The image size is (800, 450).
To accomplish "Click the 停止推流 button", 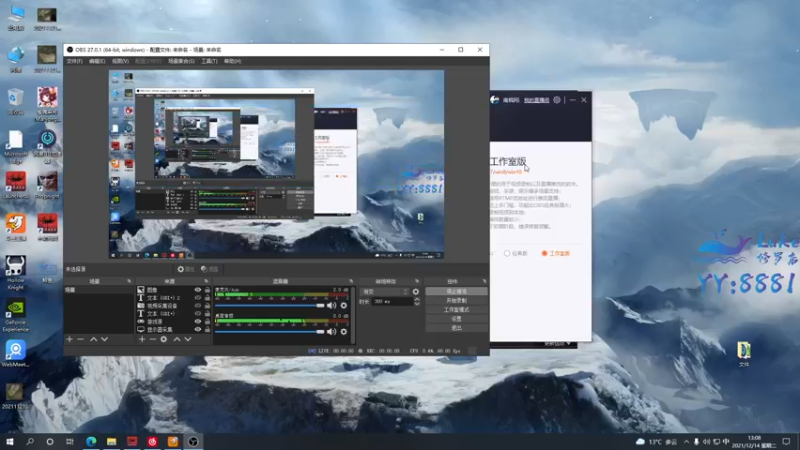I will point(456,291).
